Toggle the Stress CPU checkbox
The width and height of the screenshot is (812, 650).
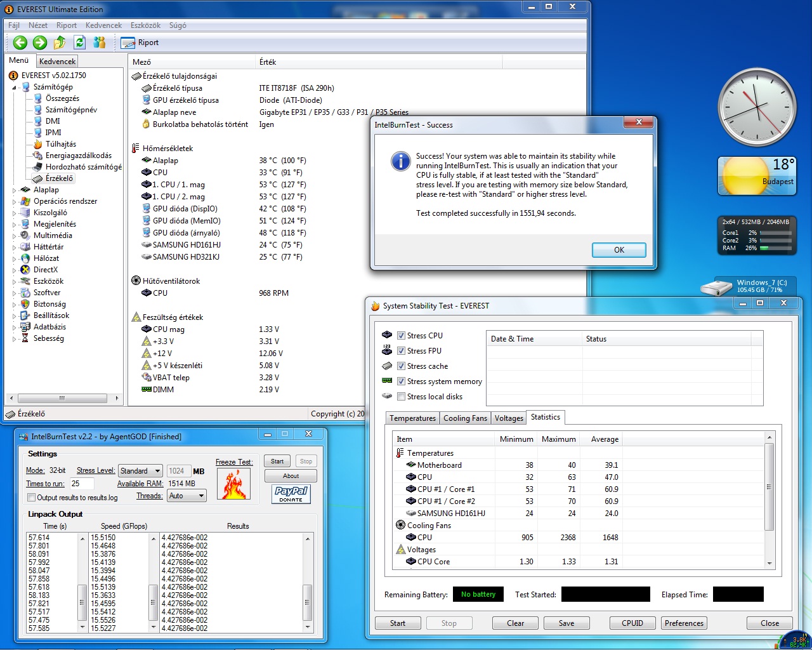(401, 335)
